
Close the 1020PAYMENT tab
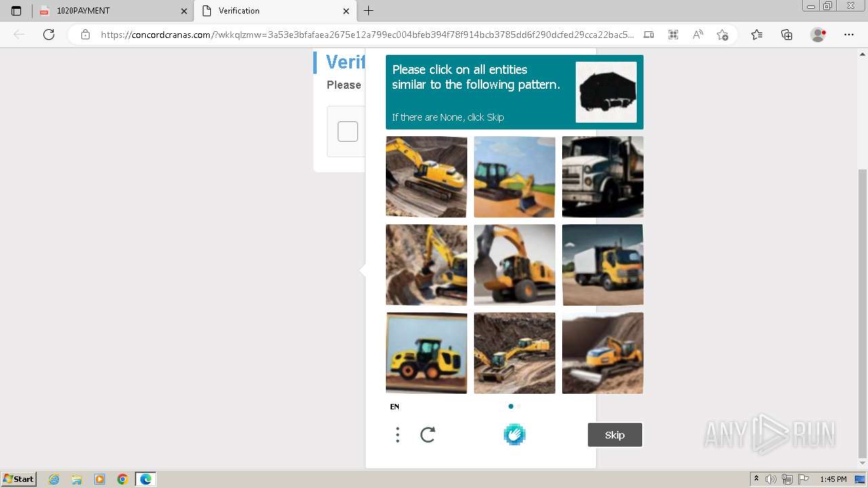pyautogui.click(x=184, y=11)
